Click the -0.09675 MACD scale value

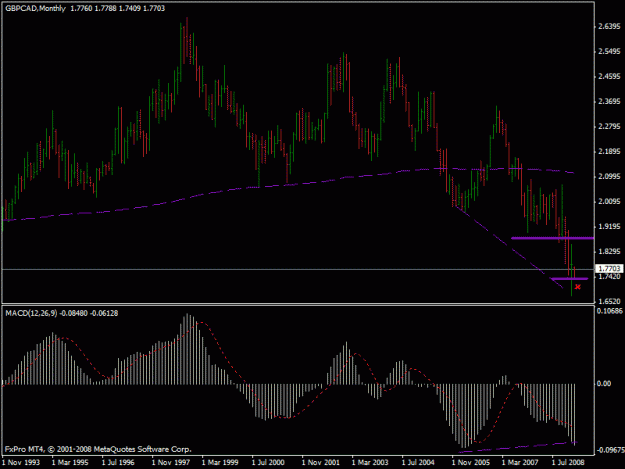click(x=610, y=450)
